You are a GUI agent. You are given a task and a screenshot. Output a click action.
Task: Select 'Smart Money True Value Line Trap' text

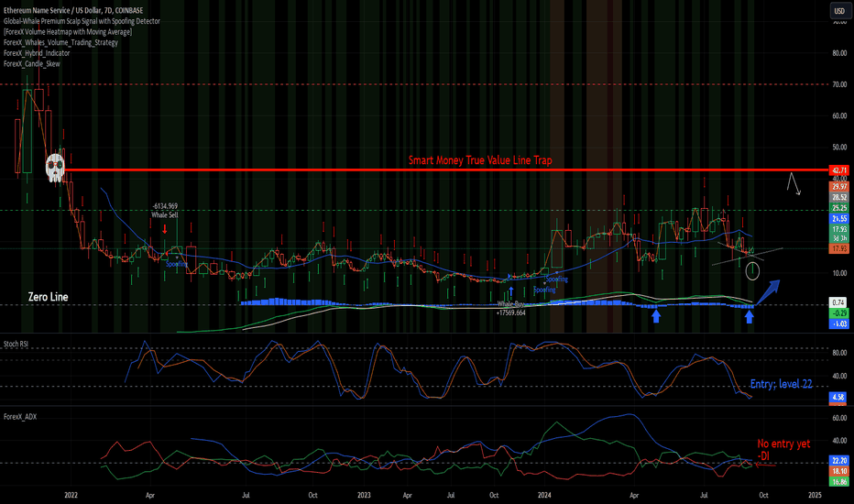tap(480, 160)
